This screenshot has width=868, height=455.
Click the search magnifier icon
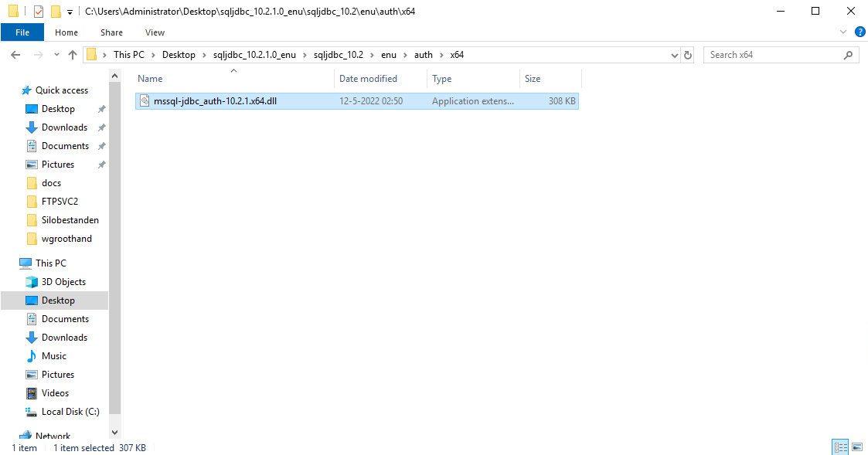point(848,55)
